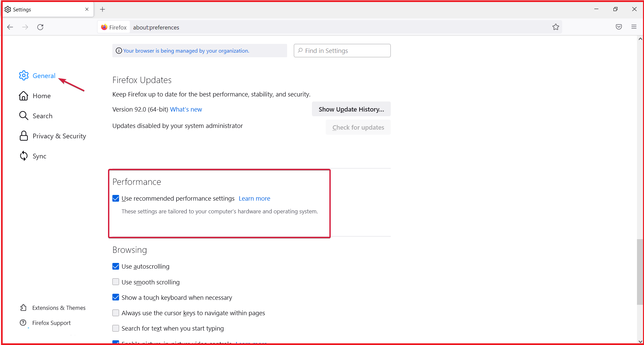Open What's new link

pyautogui.click(x=186, y=110)
